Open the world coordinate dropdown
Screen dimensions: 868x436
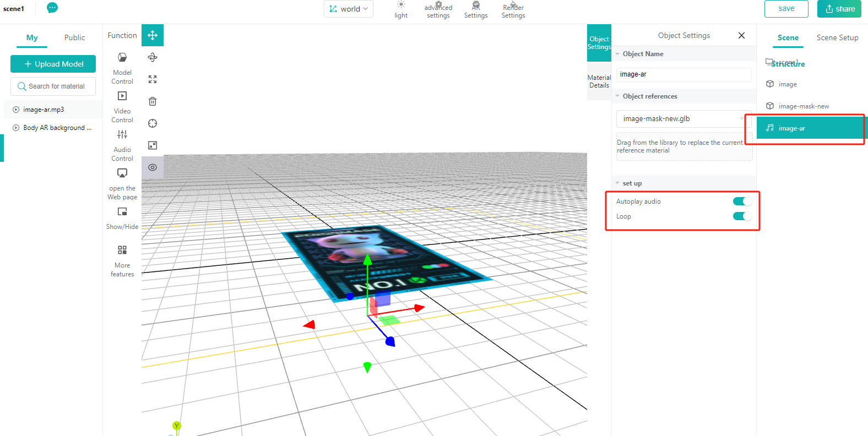coord(349,9)
